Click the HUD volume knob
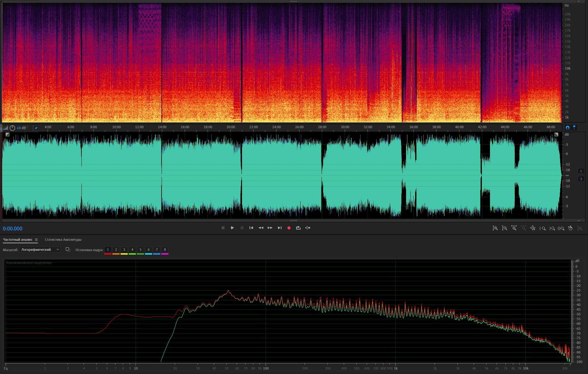The width and height of the screenshot is (588, 374). (12, 128)
